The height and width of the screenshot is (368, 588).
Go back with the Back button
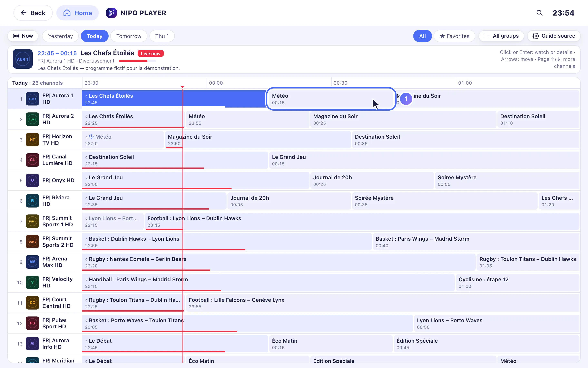click(x=33, y=13)
